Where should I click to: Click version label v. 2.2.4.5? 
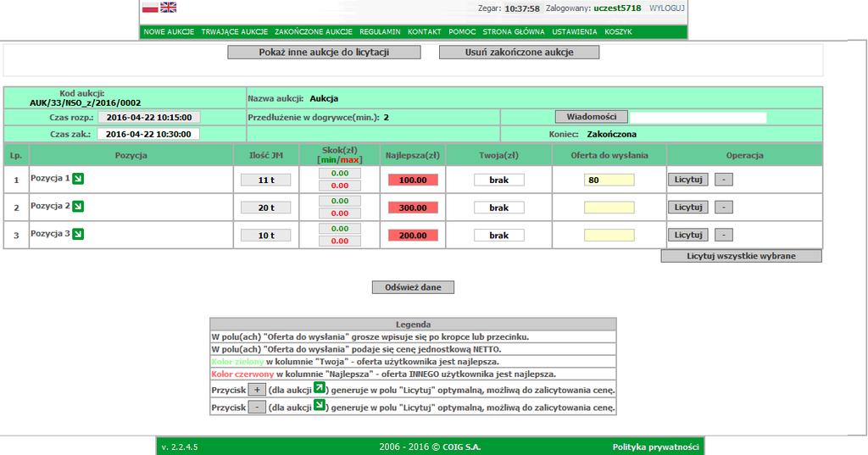point(180,447)
